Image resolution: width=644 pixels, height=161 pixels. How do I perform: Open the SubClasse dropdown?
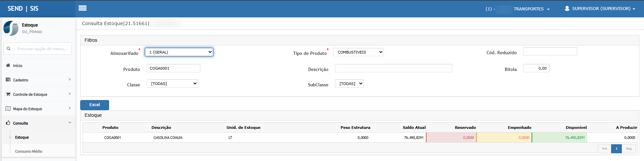349,84
